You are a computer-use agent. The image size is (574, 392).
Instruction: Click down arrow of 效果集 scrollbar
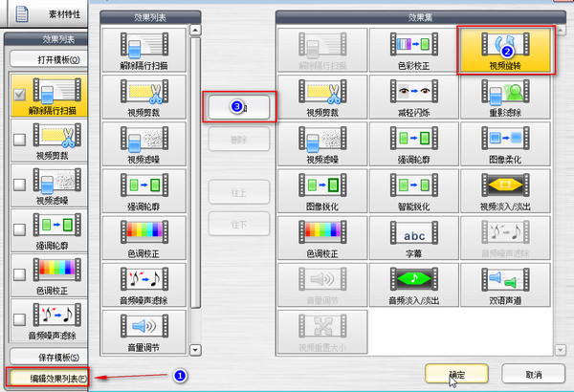click(x=561, y=350)
